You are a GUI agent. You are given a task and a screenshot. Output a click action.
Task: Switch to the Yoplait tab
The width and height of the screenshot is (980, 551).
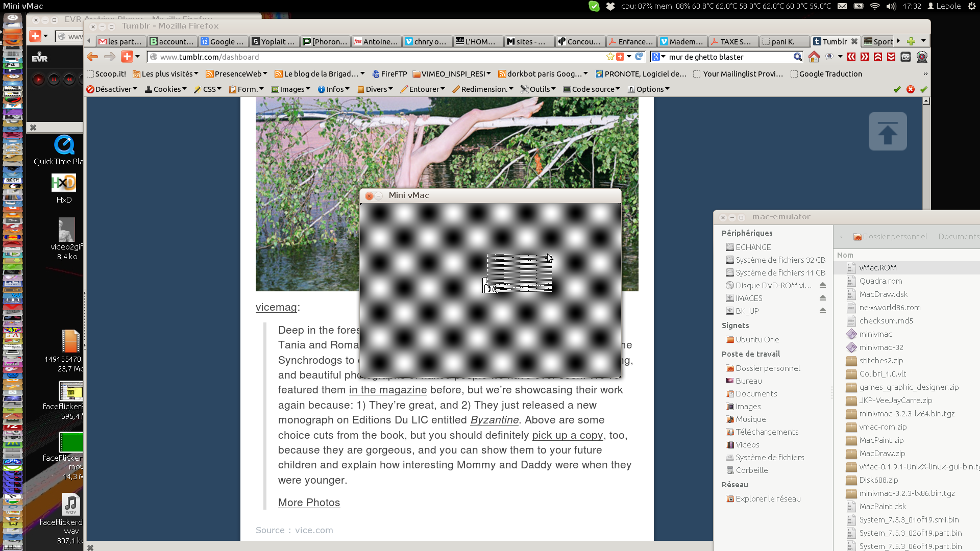(273, 42)
